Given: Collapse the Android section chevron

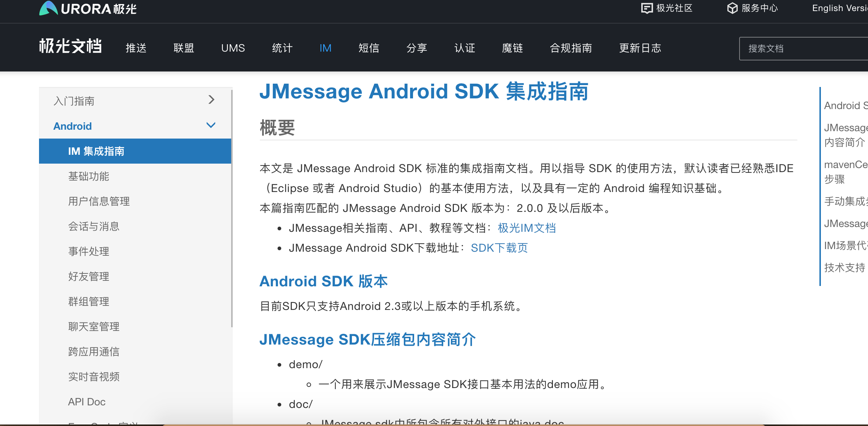Looking at the screenshot, I should coord(211,125).
